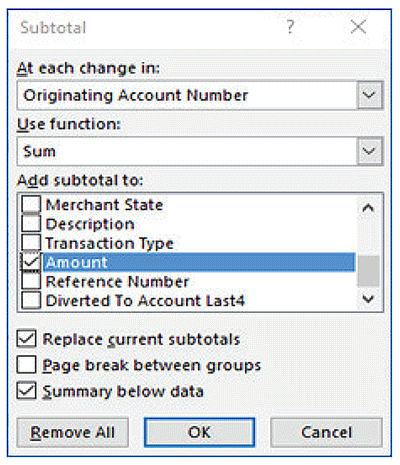Open the 'Use function' dropdown arrow
Screen dimensions: 400x465
pos(369,151)
